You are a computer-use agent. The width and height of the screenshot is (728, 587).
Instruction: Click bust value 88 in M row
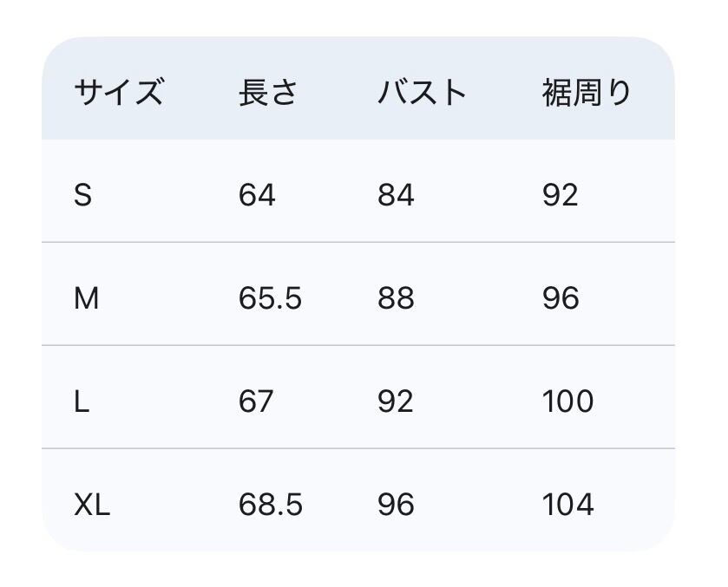pyautogui.click(x=396, y=298)
